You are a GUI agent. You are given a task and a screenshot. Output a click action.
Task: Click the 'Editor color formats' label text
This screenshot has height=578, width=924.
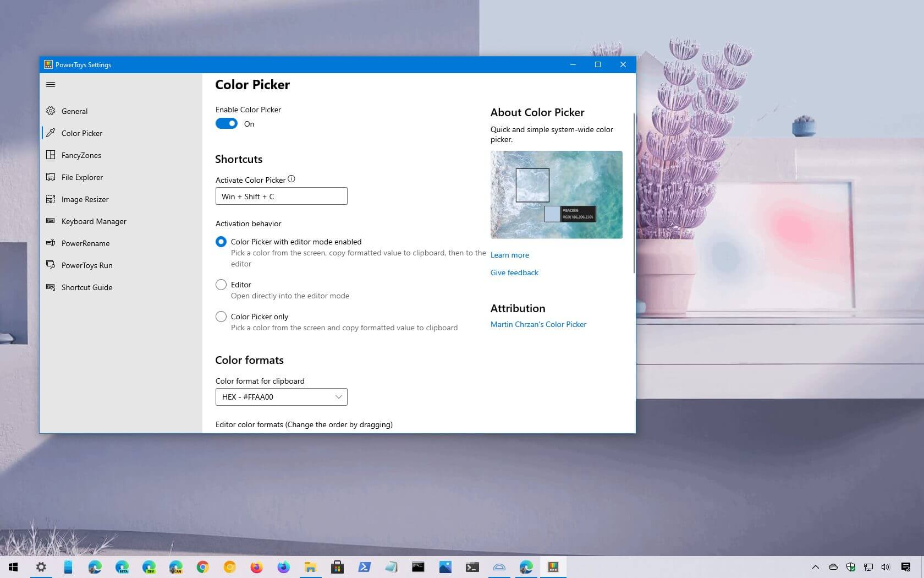point(304,424)
